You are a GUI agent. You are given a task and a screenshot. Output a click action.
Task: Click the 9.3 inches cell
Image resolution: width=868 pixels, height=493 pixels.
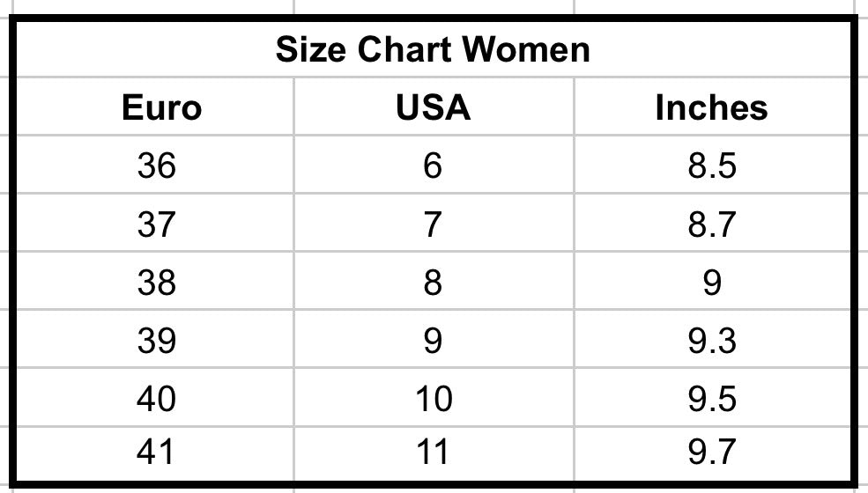[712, 341]
